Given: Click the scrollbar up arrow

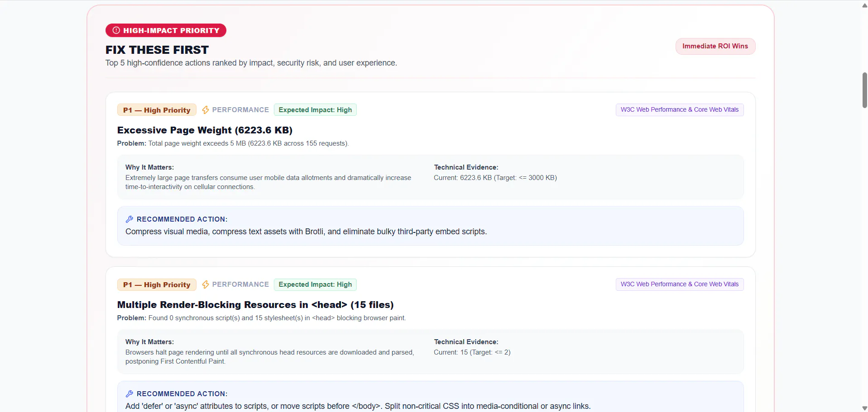Looking at the screenshot, I should [864, 5].
